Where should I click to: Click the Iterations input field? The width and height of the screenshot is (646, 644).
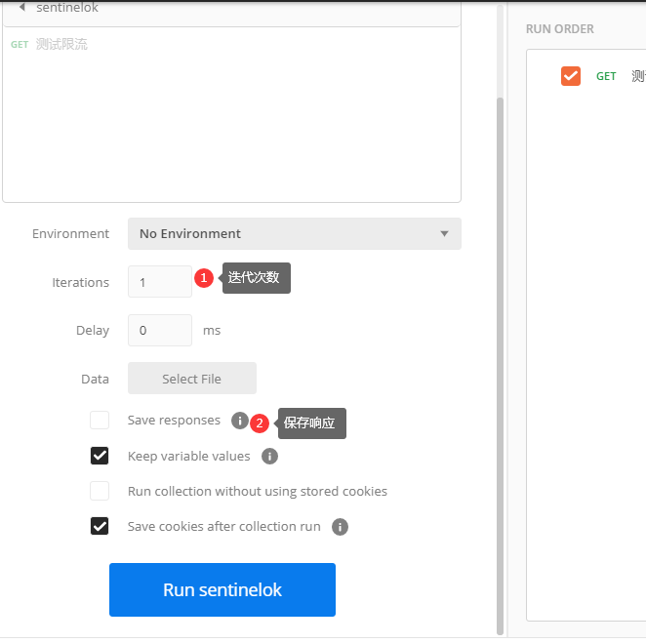(160, 282)
